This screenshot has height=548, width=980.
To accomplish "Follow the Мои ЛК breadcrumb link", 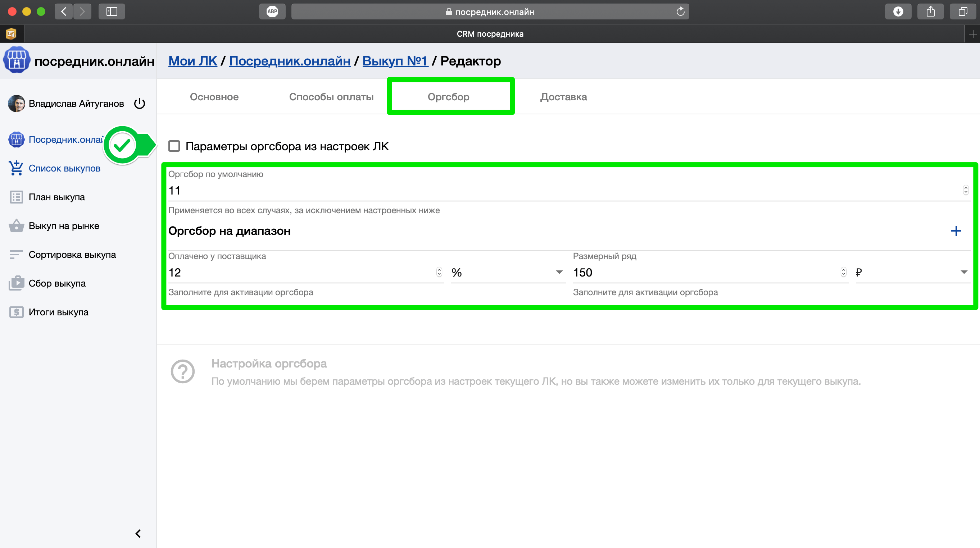I will pos(192,61).
